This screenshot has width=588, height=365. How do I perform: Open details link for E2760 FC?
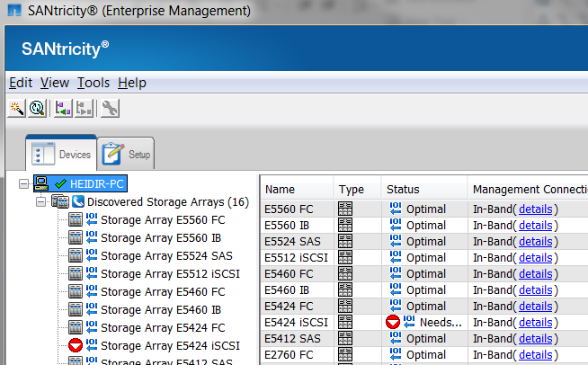pos(536,354)
